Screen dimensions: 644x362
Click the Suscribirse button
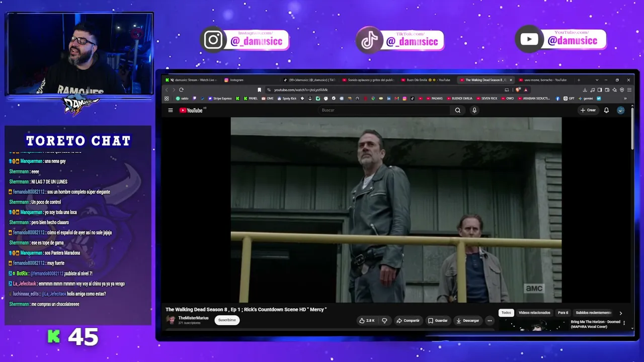227,320
